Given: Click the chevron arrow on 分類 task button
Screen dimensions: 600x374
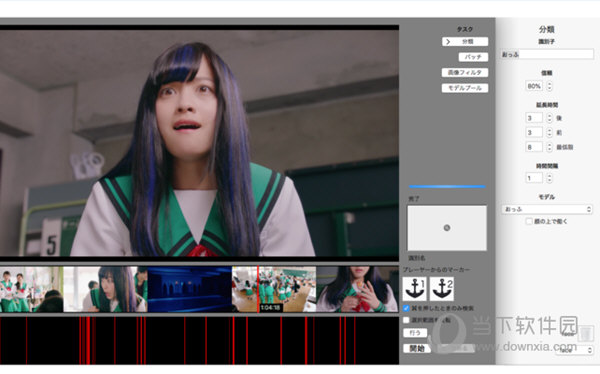Looking at the screenshot, I should point(448,42).
